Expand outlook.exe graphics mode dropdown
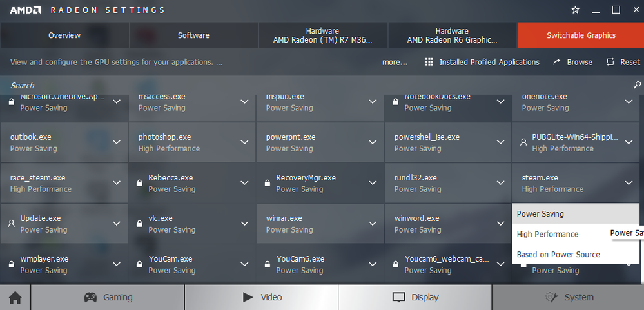Image resolution: width=644 pixels, height=310 pixels. click(x=117, y=142)
